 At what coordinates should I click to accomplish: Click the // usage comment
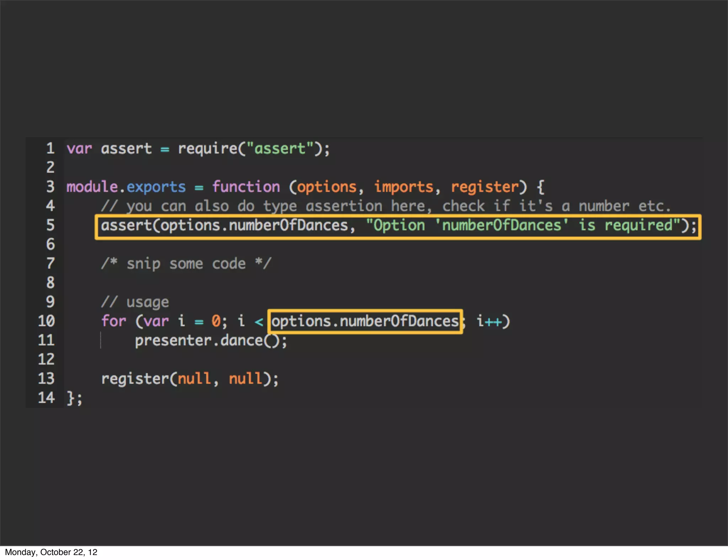click(x=135, y=302)
